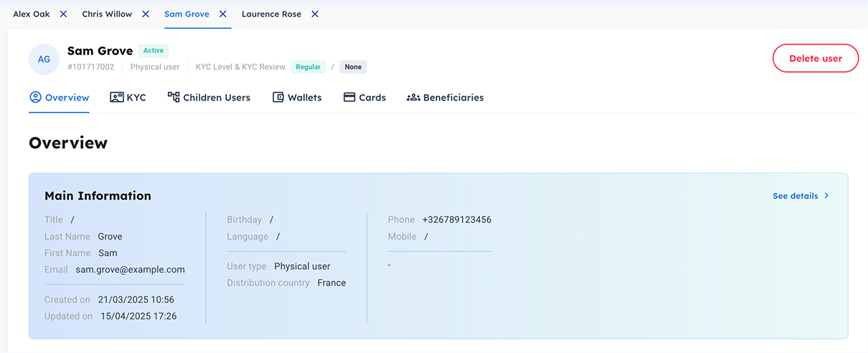The height and width of the screenshot is (353, 868).
Task: Click the Sam Grove header name
Action: (100, 51)
